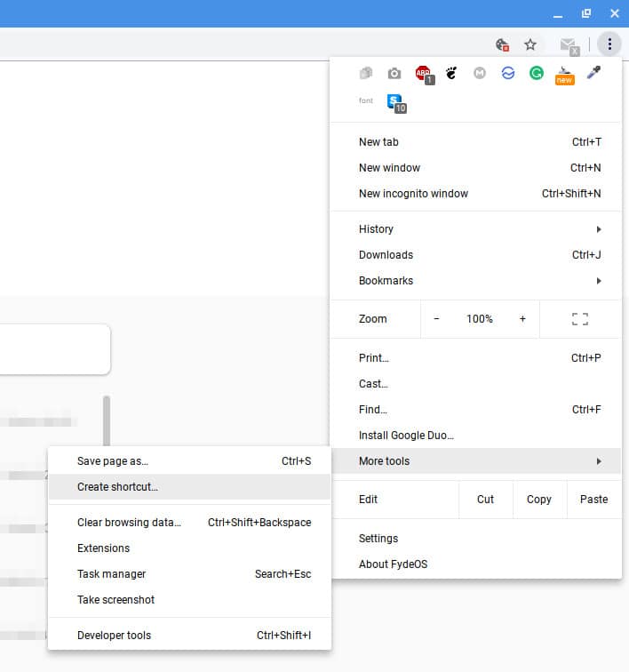Open About FydeOS menu item

pos(476,564)
